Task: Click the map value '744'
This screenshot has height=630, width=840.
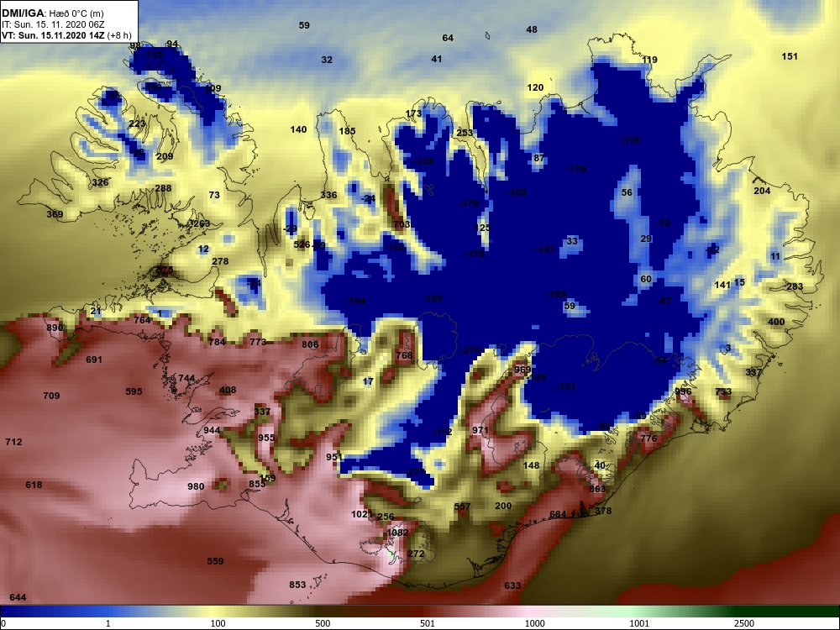Action: click(x=186, y=378)
